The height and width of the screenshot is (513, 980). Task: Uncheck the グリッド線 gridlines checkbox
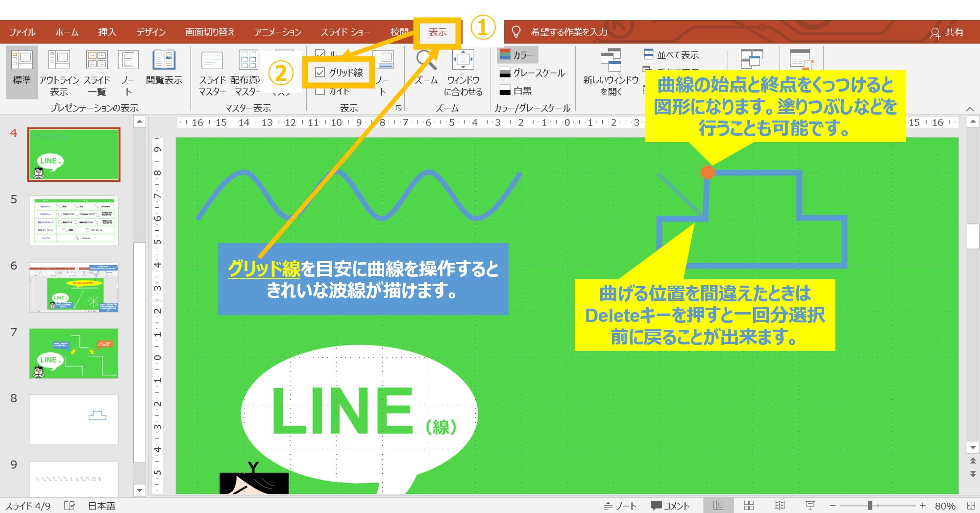click(320, 73)
